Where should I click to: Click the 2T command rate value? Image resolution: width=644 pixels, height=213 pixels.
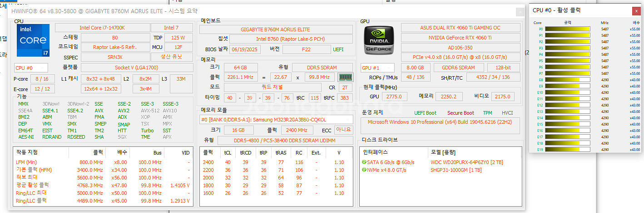coord(345,87)
